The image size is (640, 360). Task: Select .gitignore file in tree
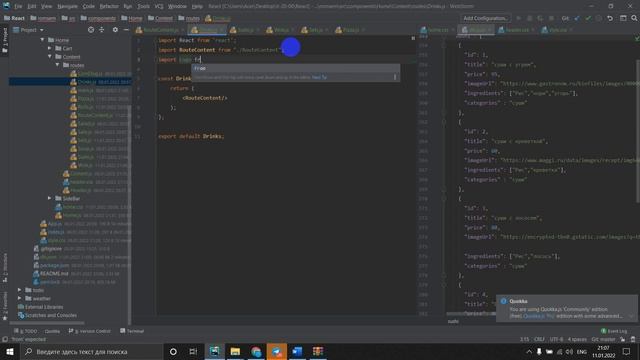[x=51, y=249]
